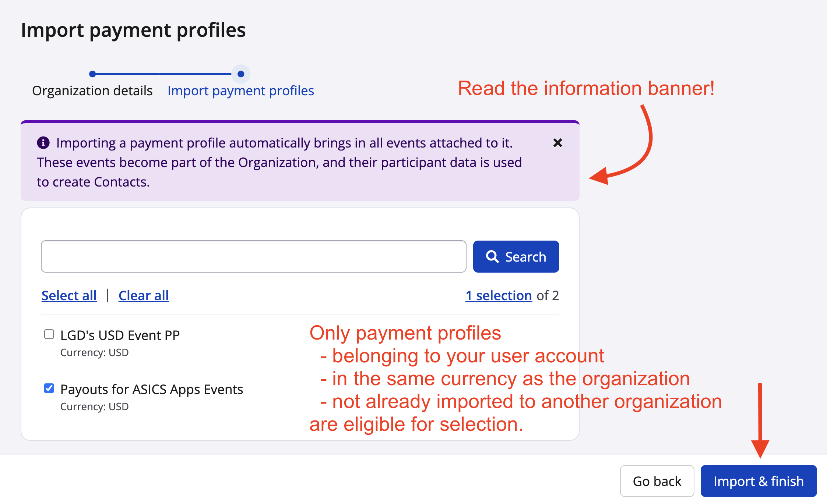Check the LGD's USD Event PP checkbox
827x504 pixels.
coord(49,334)
